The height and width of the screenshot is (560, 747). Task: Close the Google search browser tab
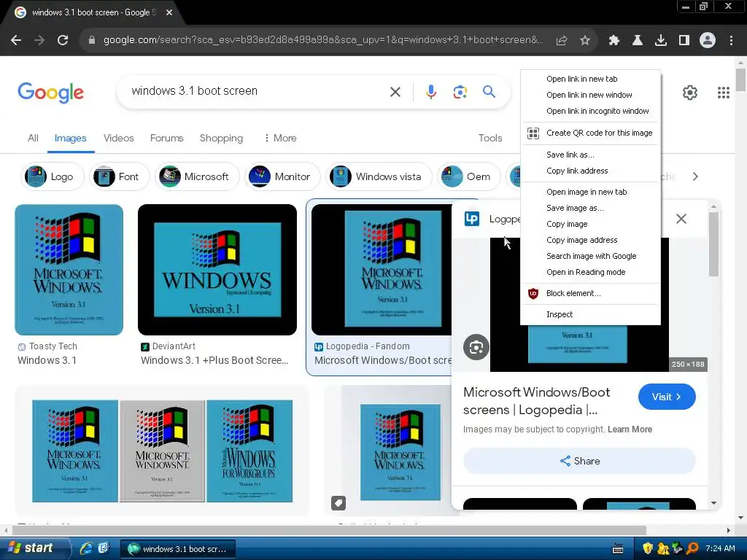point(169,12)
